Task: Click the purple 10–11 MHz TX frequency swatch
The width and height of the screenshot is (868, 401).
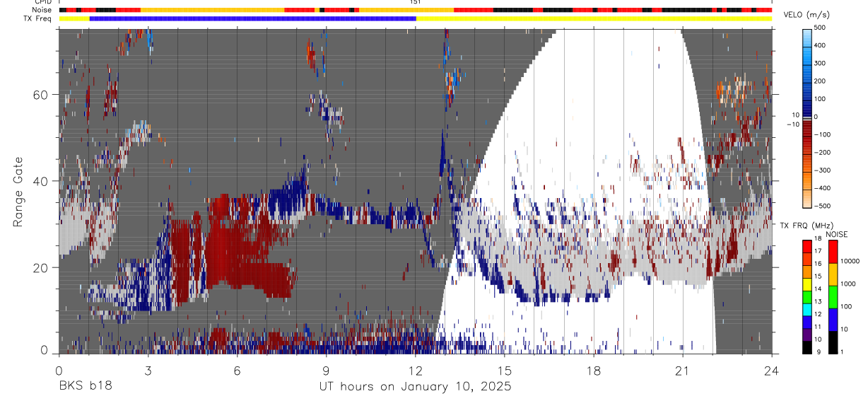Action: [807, 335]
